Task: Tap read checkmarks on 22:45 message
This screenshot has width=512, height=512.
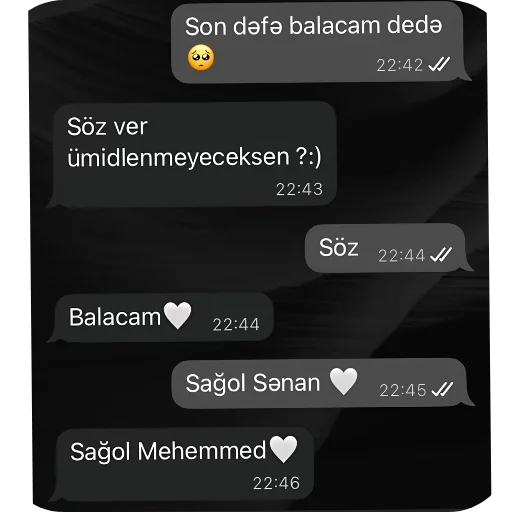Action: [x=442, y=389]
